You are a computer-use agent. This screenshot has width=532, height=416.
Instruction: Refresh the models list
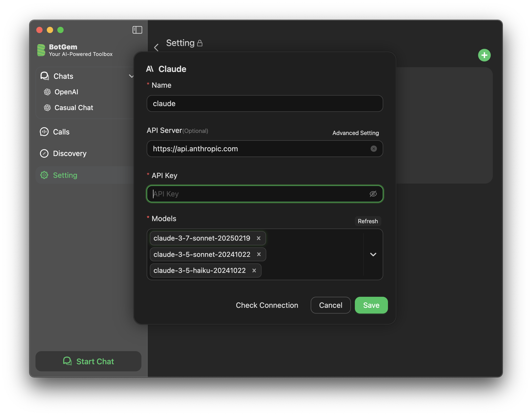(368, 221)
